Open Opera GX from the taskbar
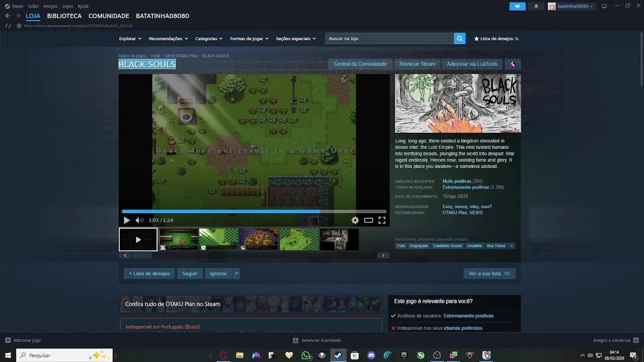Image resolution: width=644 pixels, height=362 pixels. coord(223,355)
